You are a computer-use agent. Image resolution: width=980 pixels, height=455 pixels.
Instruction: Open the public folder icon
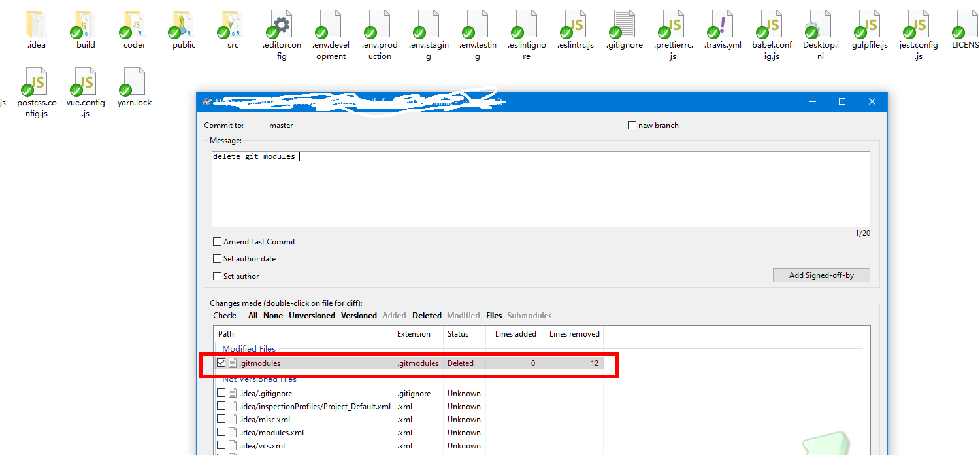182,26
